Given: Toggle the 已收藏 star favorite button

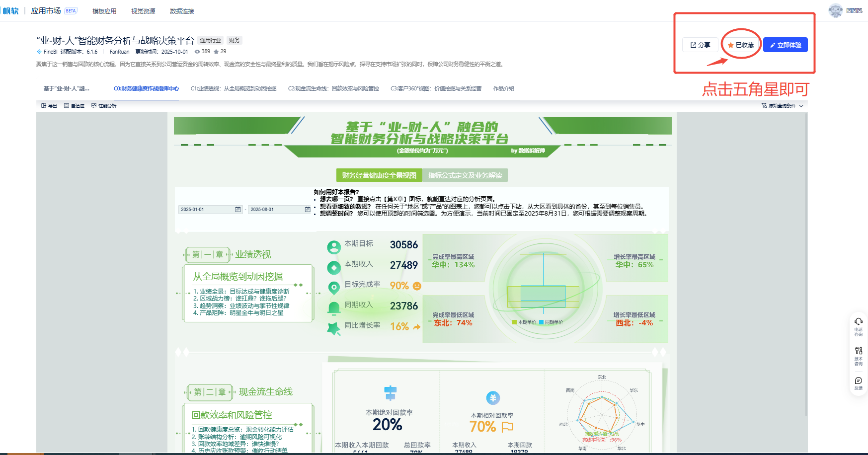Looking at the screenshot, I should click(740, 45).
